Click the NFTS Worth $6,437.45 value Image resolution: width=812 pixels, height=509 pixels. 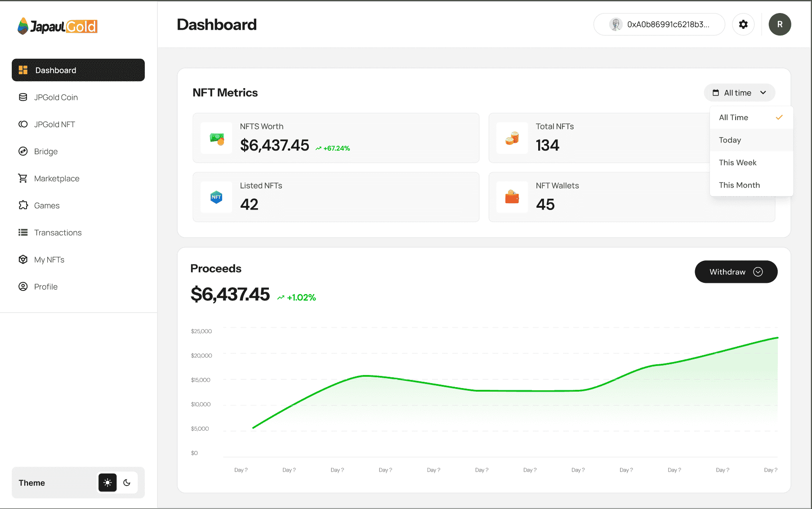point(274,145)
